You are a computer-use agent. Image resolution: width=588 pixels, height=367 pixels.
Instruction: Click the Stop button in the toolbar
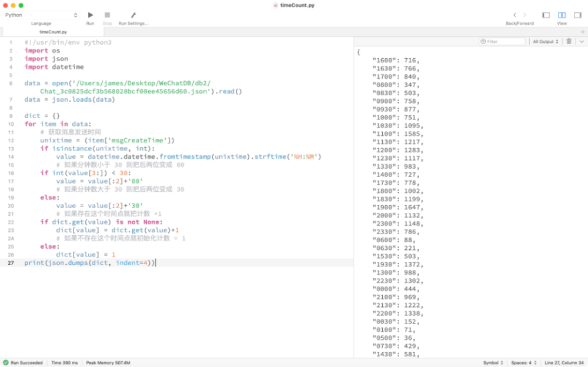pyautogui.click(x=107, y=15)
